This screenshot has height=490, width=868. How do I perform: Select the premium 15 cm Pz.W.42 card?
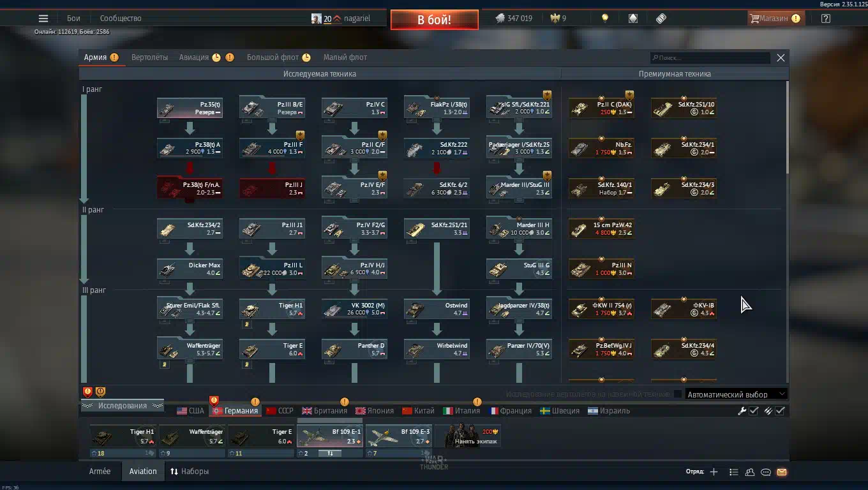tap(601, 228)
